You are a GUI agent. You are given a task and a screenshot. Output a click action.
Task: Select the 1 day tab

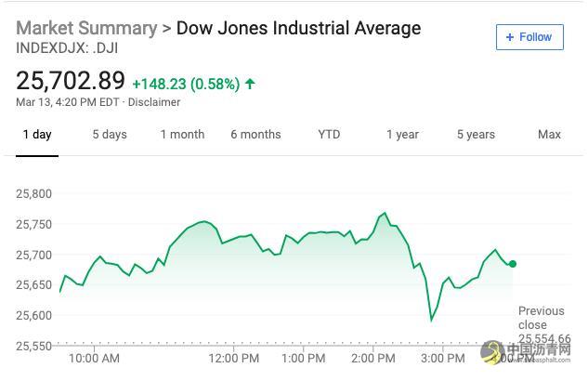[37, 134]
